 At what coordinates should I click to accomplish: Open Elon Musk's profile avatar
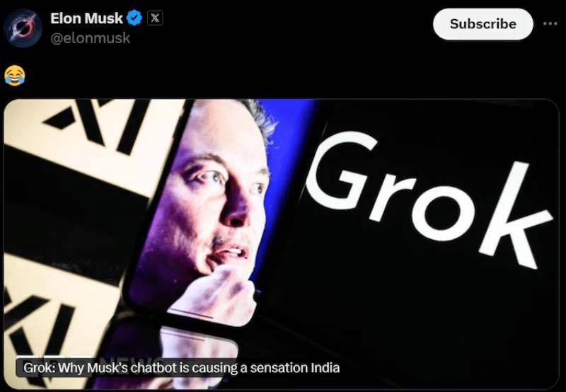pos(23,28)
